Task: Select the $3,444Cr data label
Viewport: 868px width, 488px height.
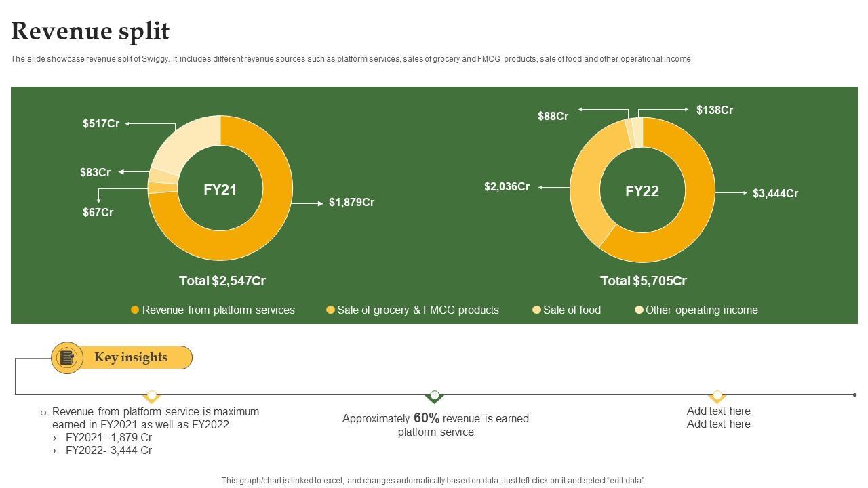Action: coord(775,193)
